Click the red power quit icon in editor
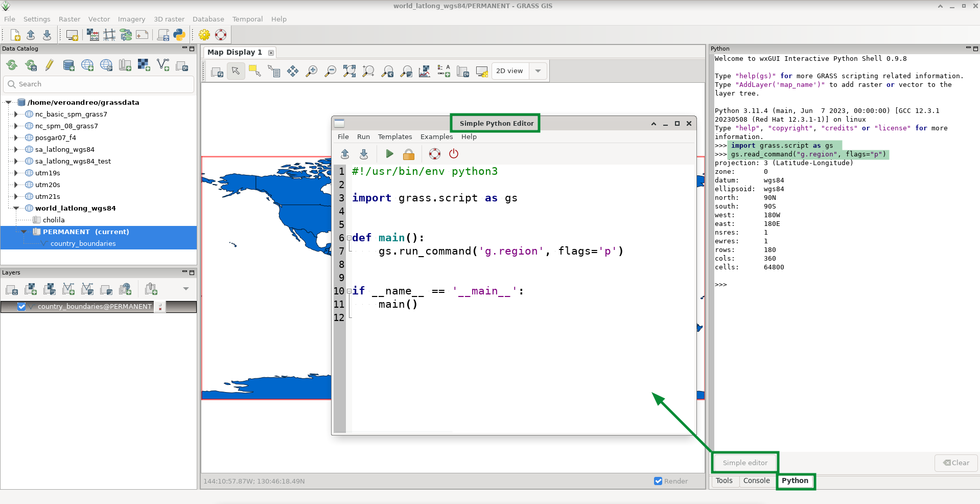980x504 pixels. point(454,154)
